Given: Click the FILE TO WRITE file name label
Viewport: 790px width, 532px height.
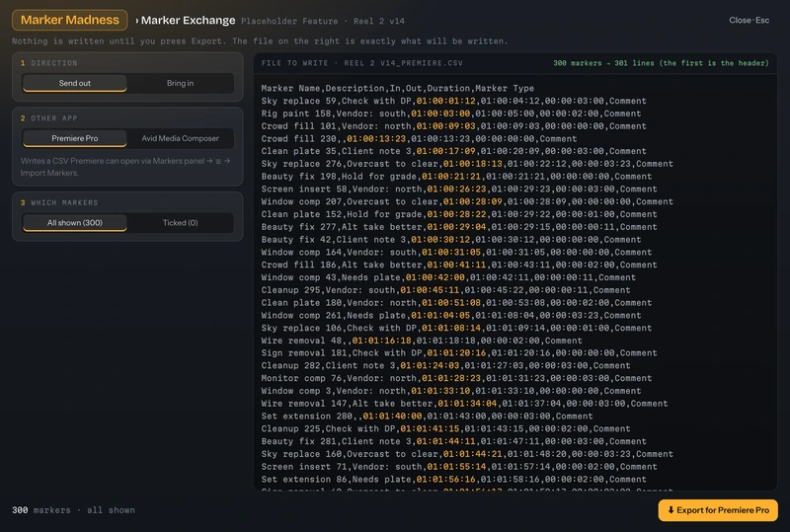Looking at the screenshot, I should (361, 63).
